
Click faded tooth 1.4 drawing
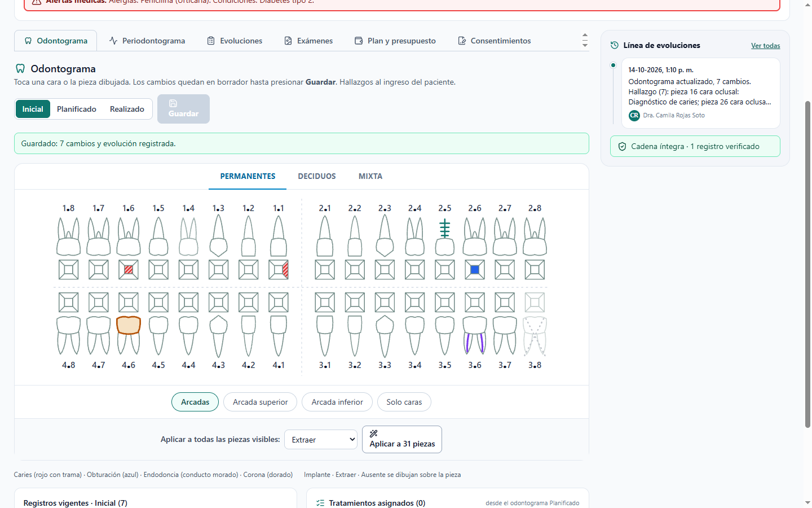tap(188, 237)
